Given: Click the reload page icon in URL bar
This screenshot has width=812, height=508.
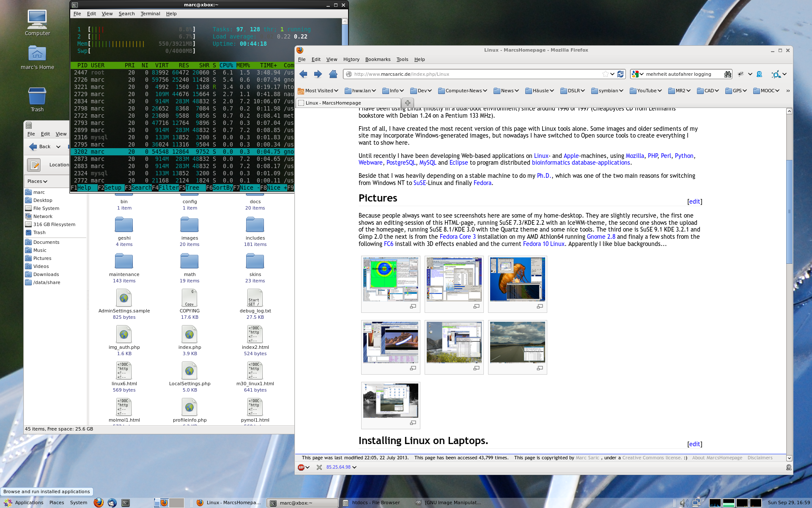Looking at the screenshot, I should click(620, 74).
